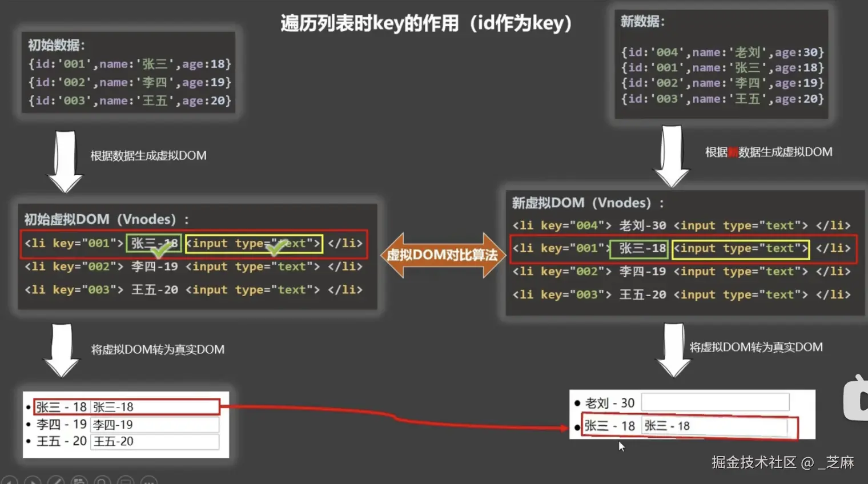
Task: Select li key="002" 李四-19 line in new Vnodes
Action: tap(681, 272)
